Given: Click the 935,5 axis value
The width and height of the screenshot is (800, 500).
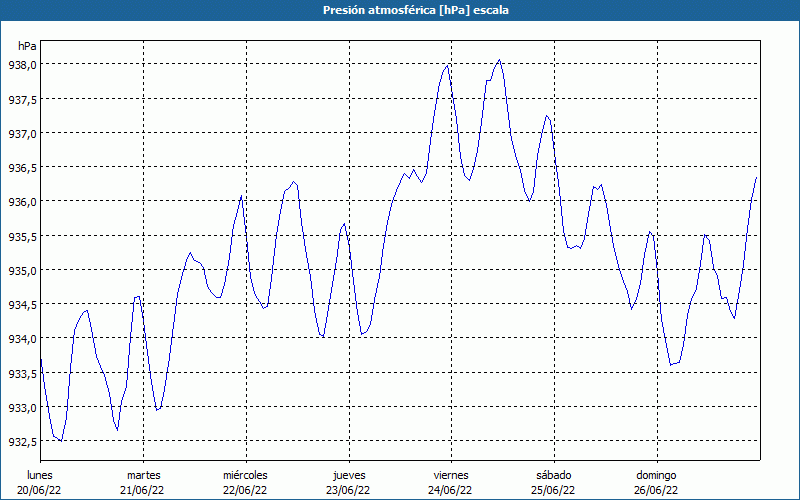Looking at the screenshot, I should [22, 236].
